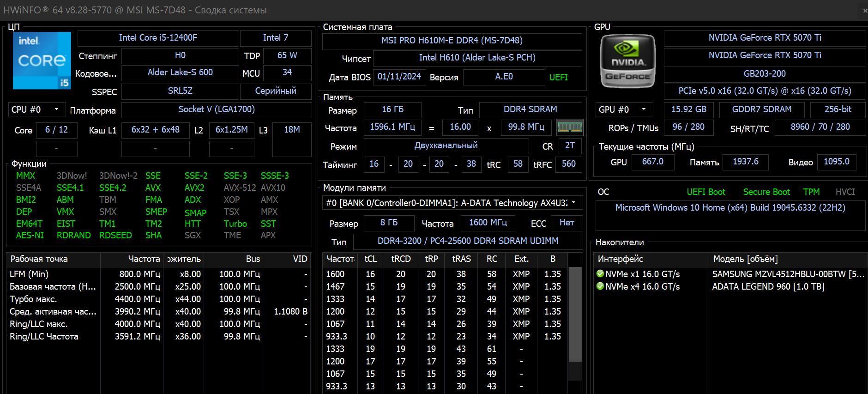
Task: Select the DDR4-3200 / PC4-25600 module type field
Action: [x=468, y=241]
